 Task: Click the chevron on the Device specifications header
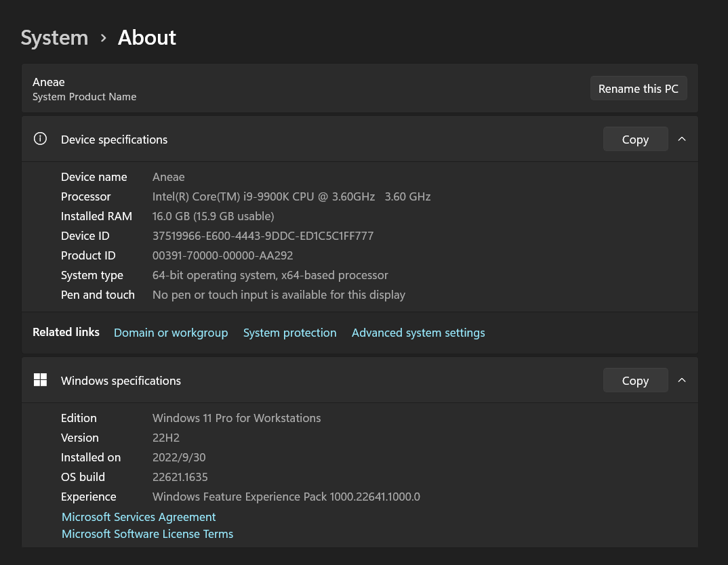[x=682, y=139]
